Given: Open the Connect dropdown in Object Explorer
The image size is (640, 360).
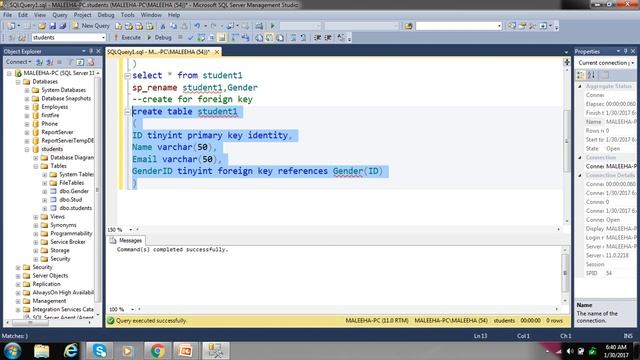Looking at the screenshot, I should (18, 62).
